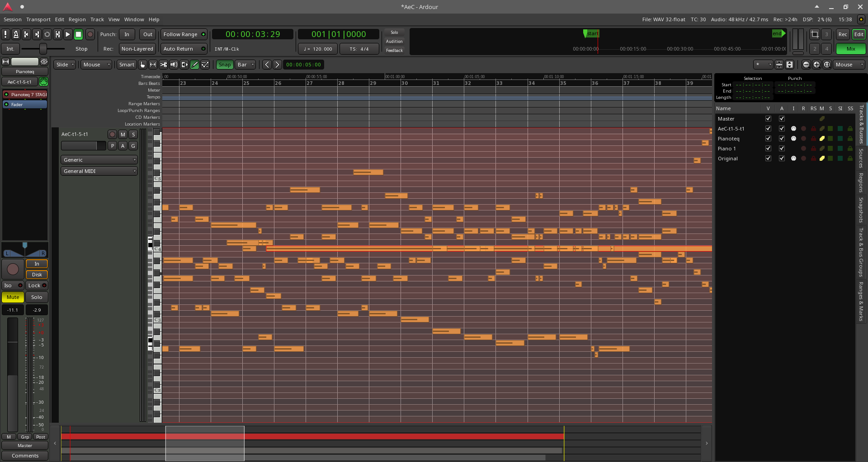Click the zoom in plus icon
Screen dimensions: 868x462
tap(816, 65)
